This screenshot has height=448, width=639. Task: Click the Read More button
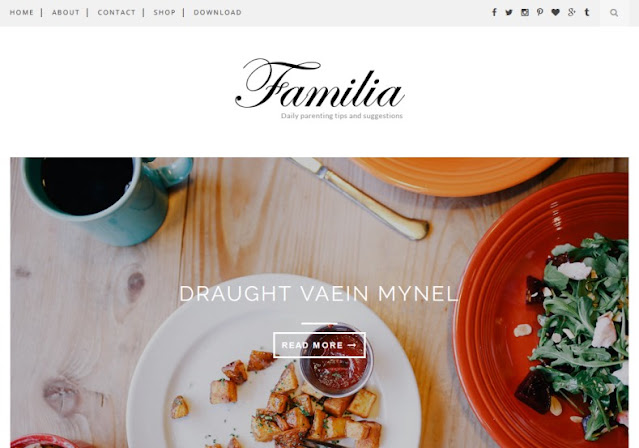(320, 345)
